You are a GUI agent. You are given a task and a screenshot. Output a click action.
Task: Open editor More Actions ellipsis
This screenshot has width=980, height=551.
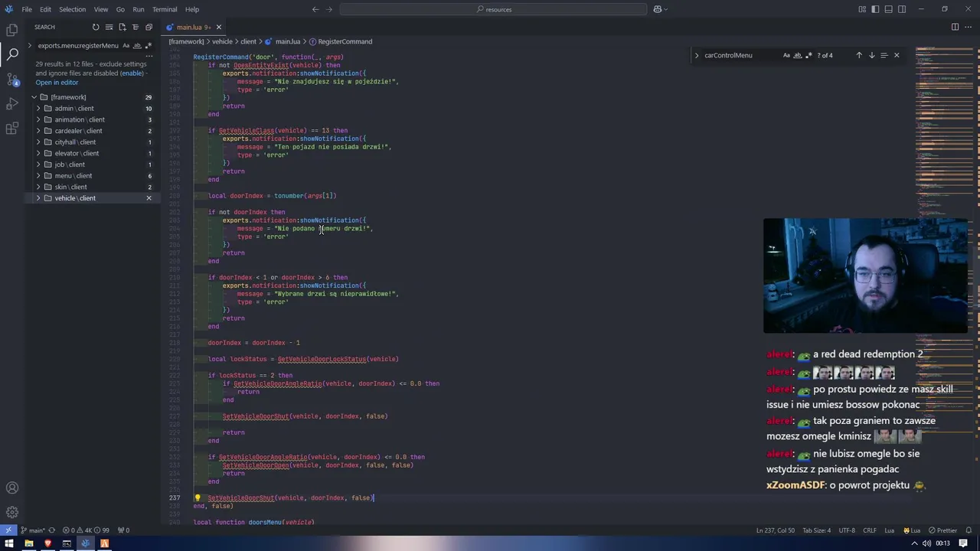969,27
